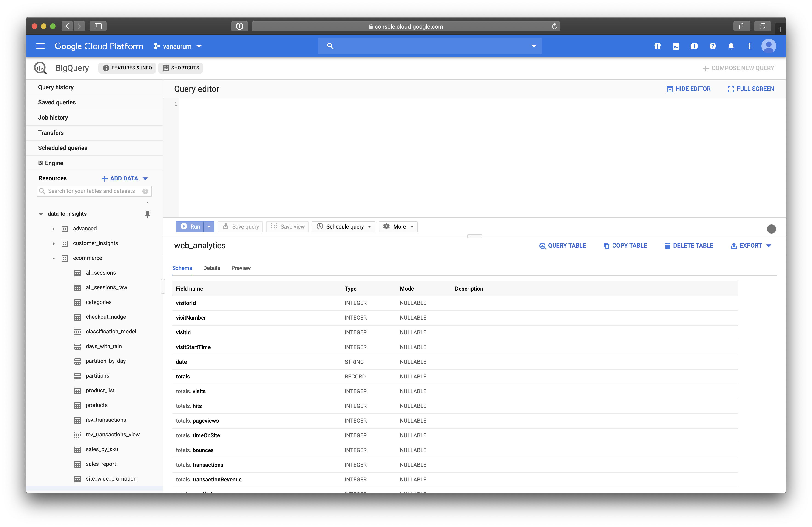Unpin the data-to-insights project

tap(147, 214)
